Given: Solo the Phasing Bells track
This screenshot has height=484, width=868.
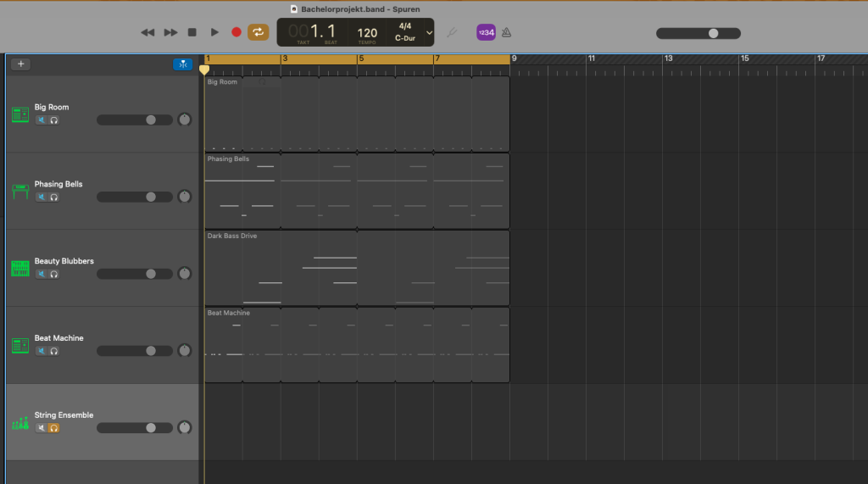Looking at the screenshot, I should 53,197.
